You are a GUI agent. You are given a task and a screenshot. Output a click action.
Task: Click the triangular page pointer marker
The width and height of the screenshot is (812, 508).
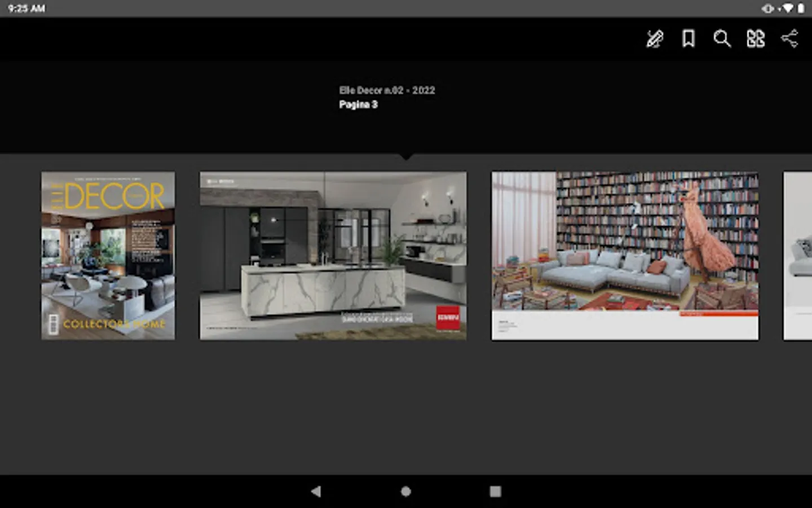(406, 156)
